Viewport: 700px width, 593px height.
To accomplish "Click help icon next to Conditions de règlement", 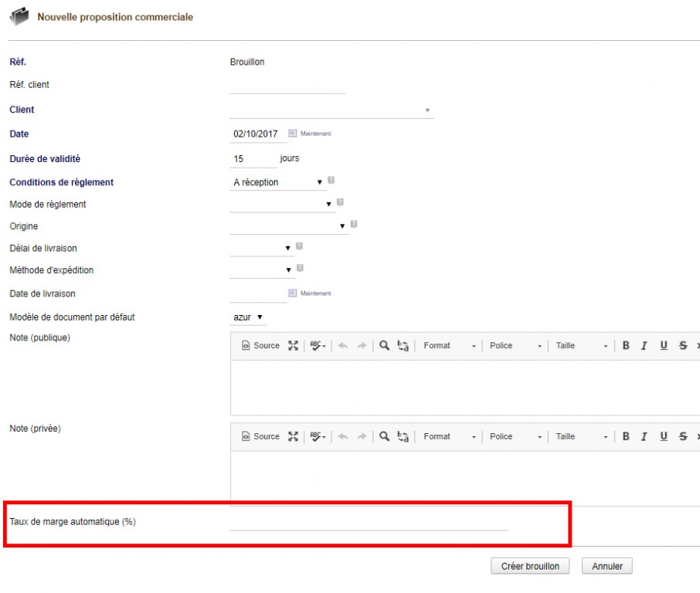I will click(331, 181).
